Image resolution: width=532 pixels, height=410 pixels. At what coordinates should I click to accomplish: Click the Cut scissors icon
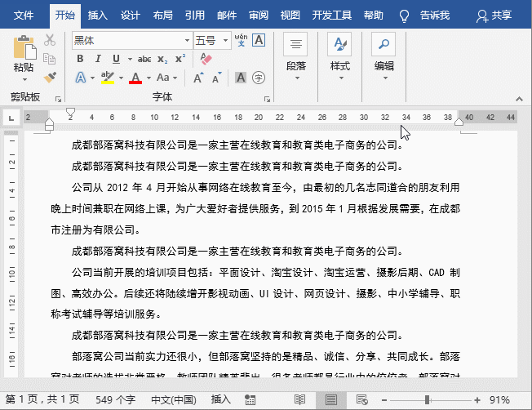point(49,40)
